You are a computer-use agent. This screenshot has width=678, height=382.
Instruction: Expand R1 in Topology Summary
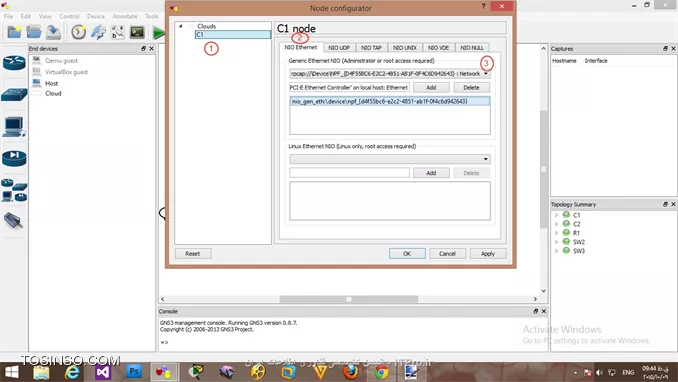tap(556, 233)
